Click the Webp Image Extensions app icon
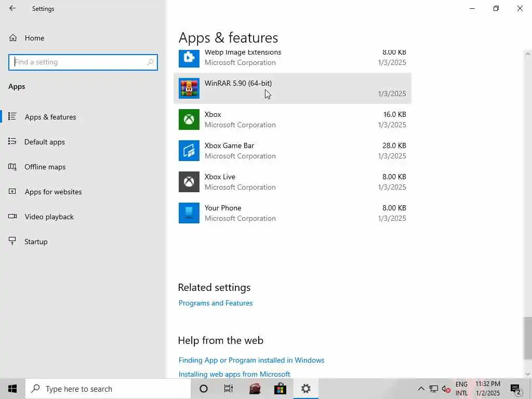This screenshot has width=532, height=399. 189,58
